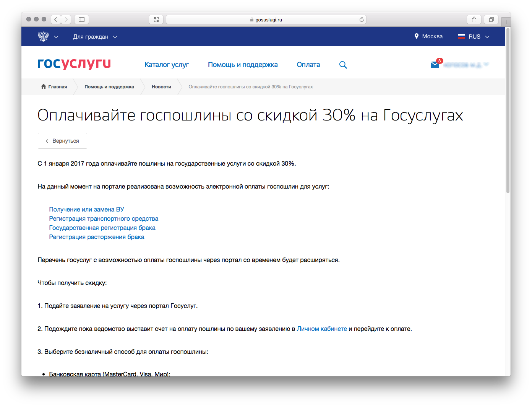Image resolution: width=532 pixels, height=407 pixels.
Task: Click the Safari back arrow button
Action: 56,20
